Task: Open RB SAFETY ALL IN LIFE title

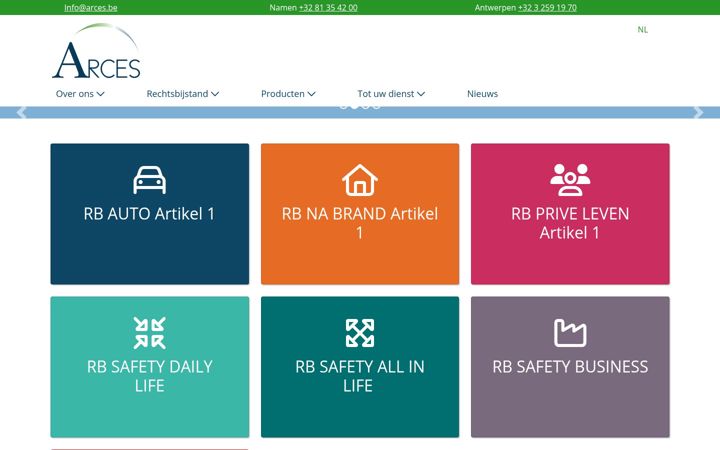Action: click(x=360, y=376)
